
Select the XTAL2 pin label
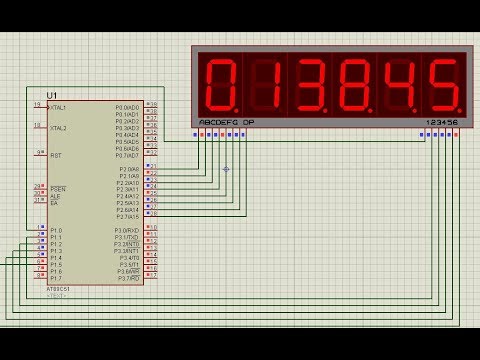58,128
